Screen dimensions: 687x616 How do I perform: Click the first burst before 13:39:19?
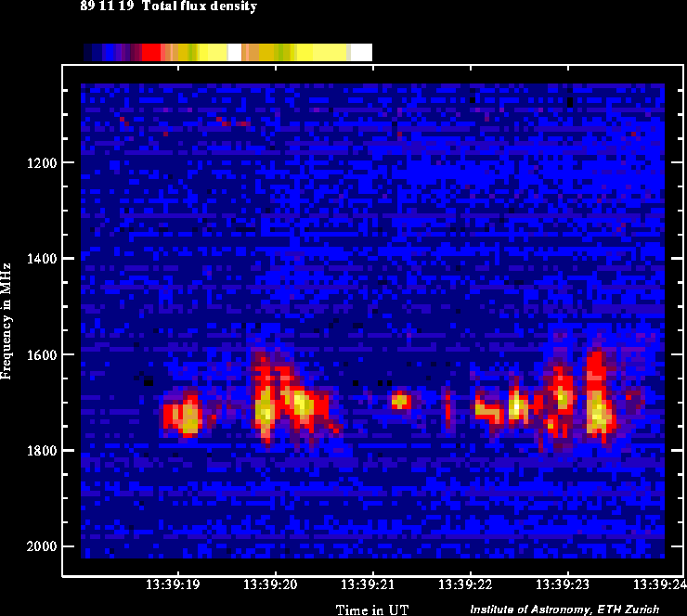(183, 414)
